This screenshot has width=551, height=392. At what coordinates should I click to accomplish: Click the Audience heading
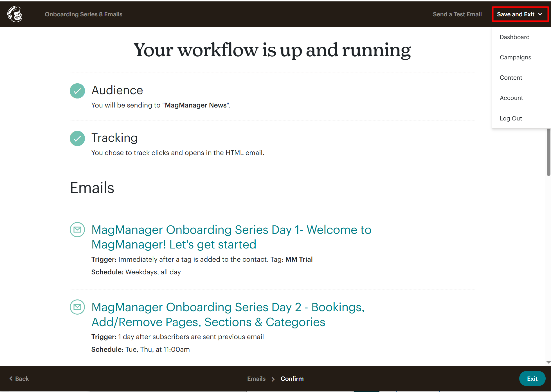click(x=117, y=90)
